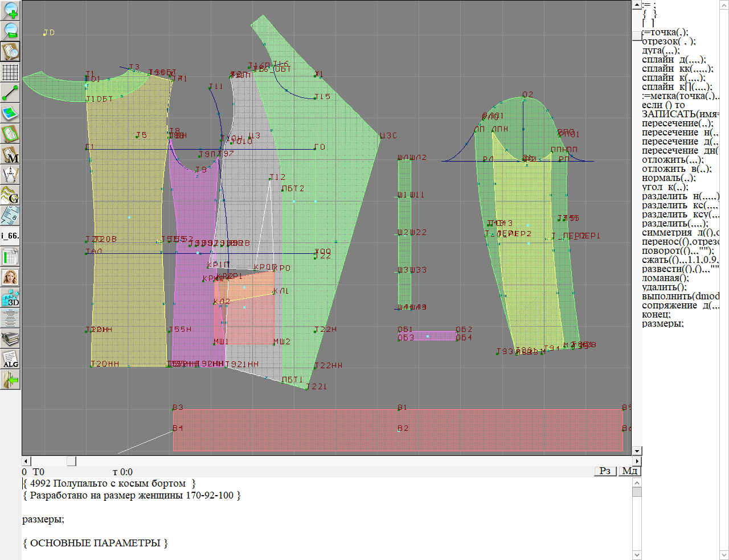Screen dimensions: 729x560
Task: Click the zoom out magnifier icon
Action: coord(10,30)
